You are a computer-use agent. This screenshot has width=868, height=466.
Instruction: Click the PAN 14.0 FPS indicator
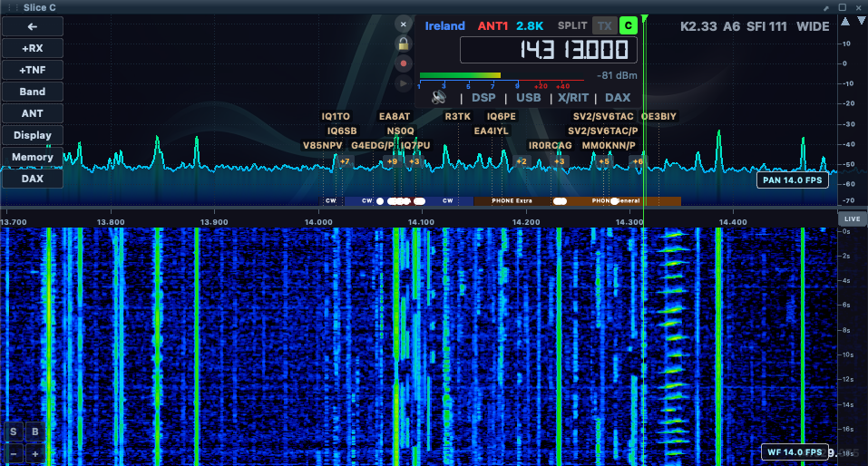792,180
